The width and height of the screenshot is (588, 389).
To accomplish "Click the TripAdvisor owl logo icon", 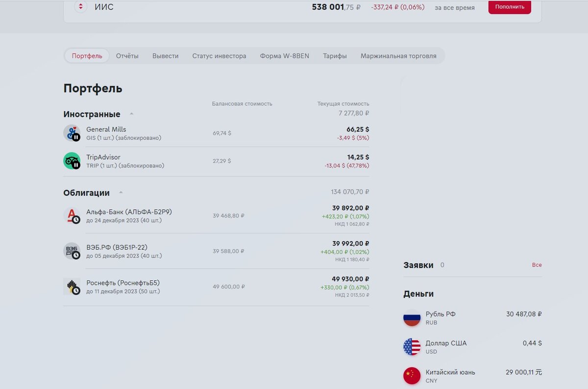I will [72, 161].
